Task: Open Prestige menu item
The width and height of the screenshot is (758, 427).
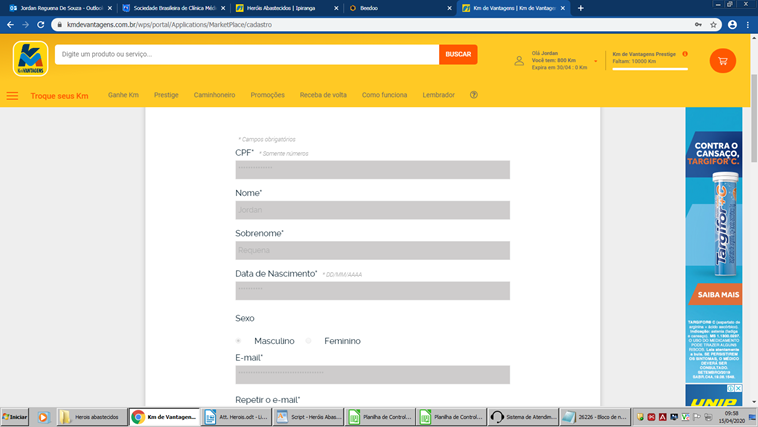Action: [x=166, y=95]
